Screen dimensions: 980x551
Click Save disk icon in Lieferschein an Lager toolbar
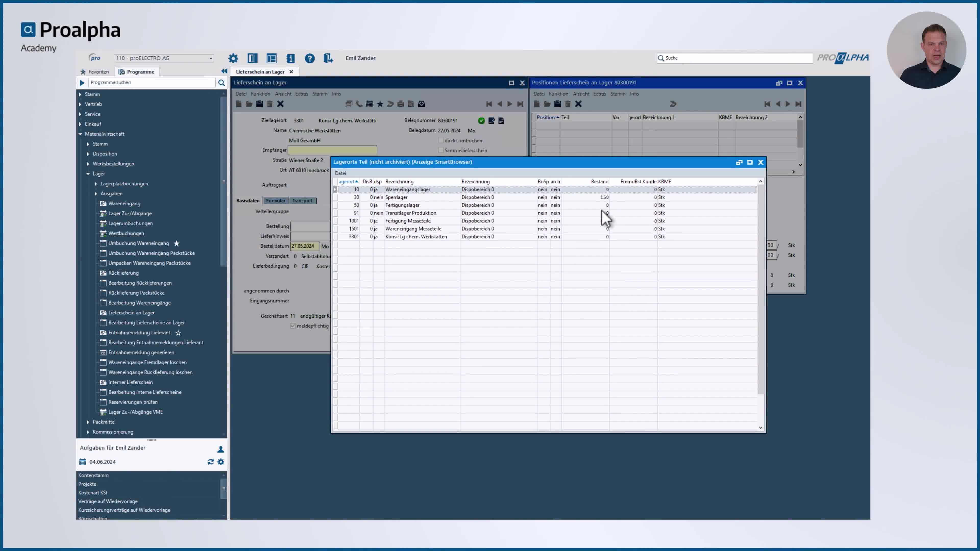click(260, 104)
